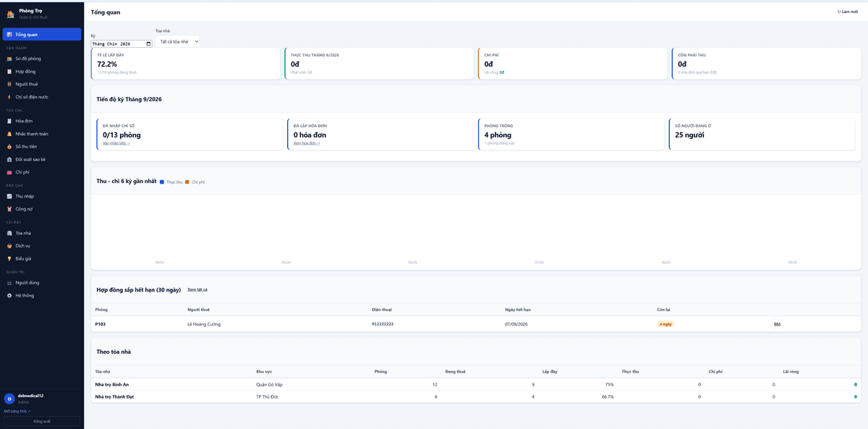Viewport: 868px width, 429px height.
Task: Click the Sơ đồ phòng sidebar icon
Action: coord(9,59)
